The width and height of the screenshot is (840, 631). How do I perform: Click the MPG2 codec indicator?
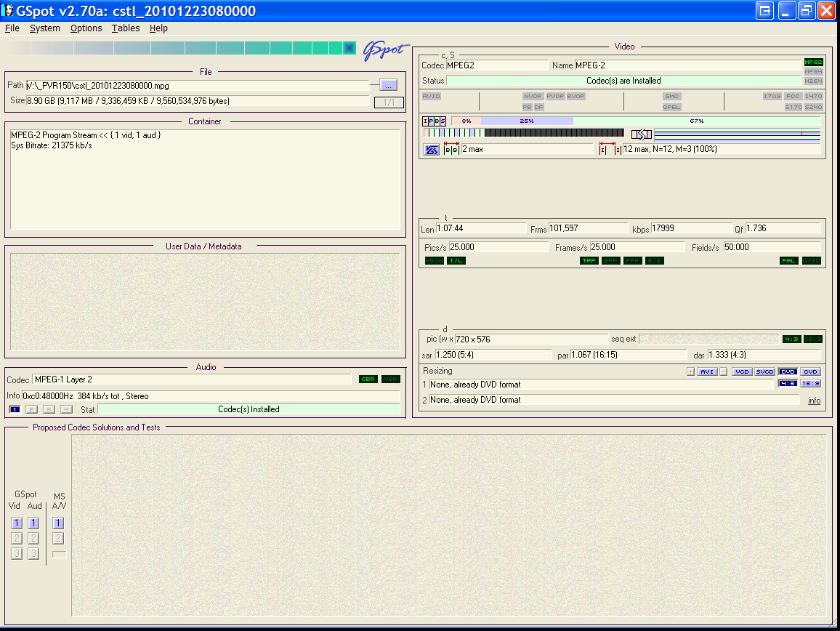(813, 63)
